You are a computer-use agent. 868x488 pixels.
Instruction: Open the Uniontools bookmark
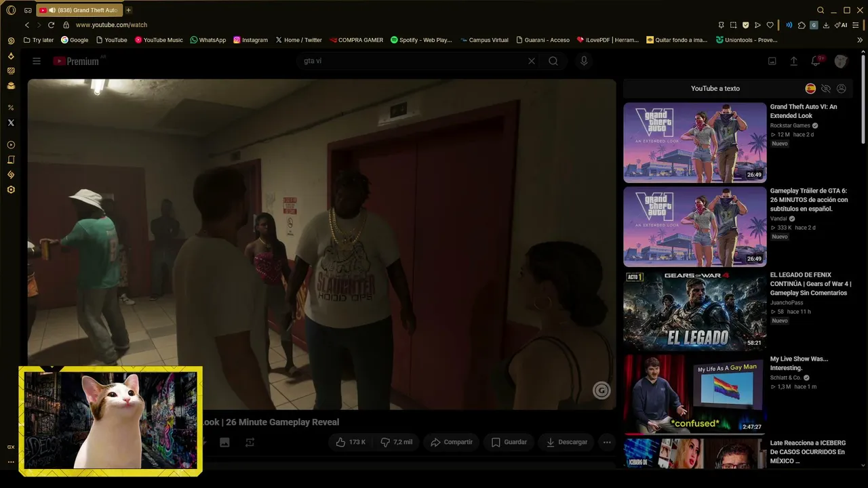[747, 40]
